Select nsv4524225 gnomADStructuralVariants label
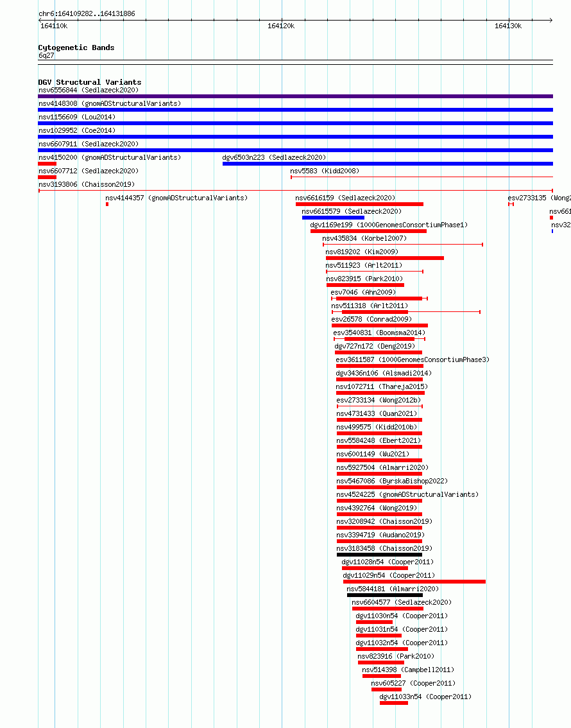The height and width of the screenshot is (728, 571). coord(408,494)
